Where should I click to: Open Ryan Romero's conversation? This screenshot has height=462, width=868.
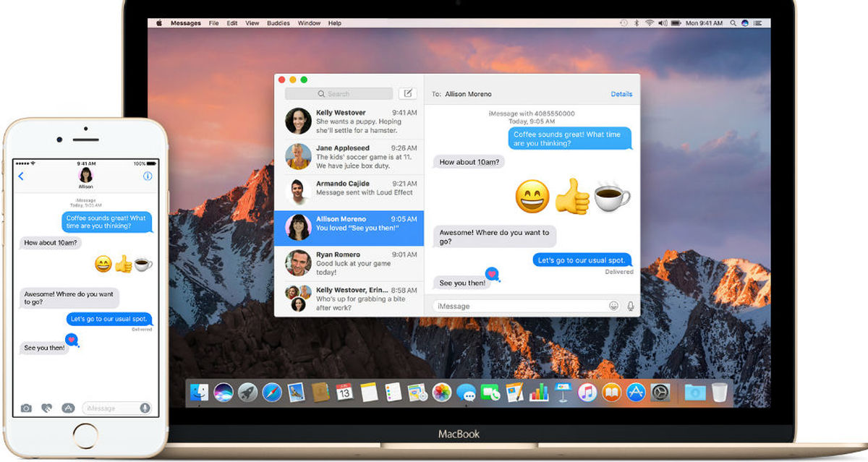click(x=349, y=263)
